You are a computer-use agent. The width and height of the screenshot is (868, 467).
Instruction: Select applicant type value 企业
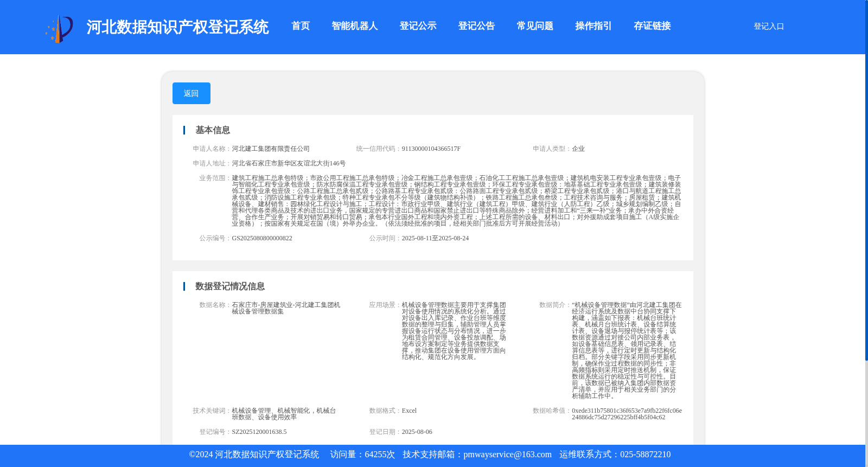tap(578, 149)
